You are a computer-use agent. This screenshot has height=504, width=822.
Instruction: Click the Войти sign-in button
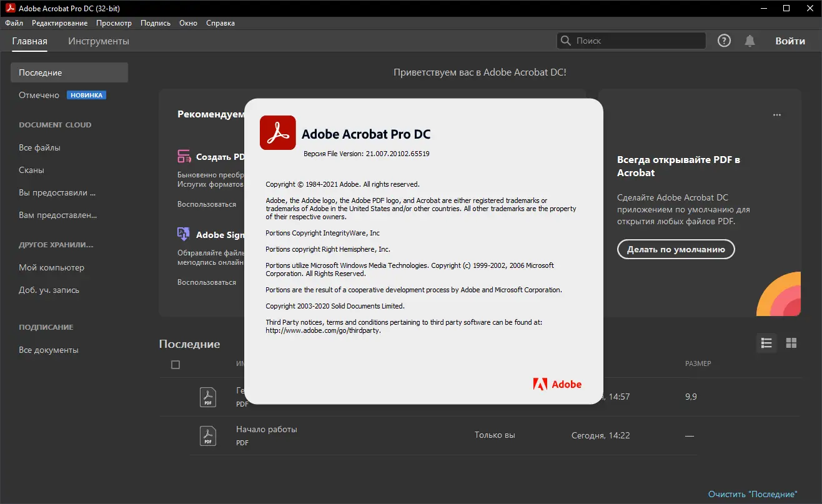pos(790,41)
